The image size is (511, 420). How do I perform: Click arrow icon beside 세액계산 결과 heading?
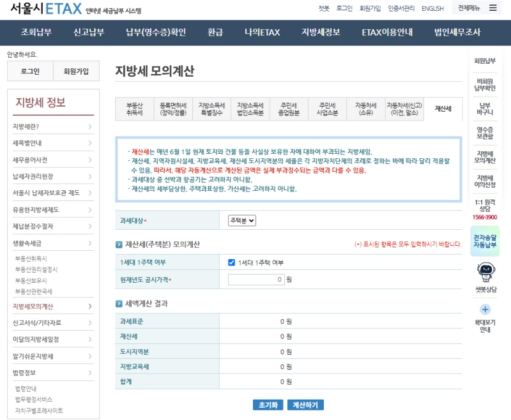tap(119, 304)
